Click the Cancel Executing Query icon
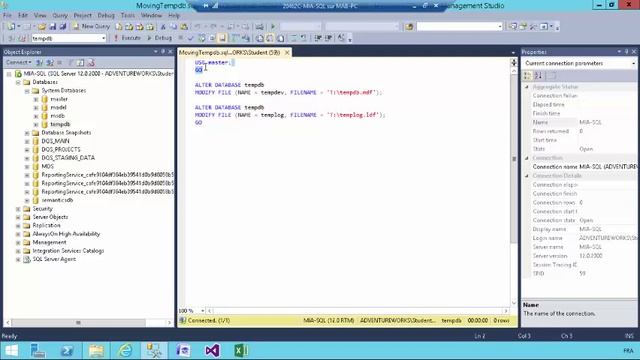 (181, 38)
